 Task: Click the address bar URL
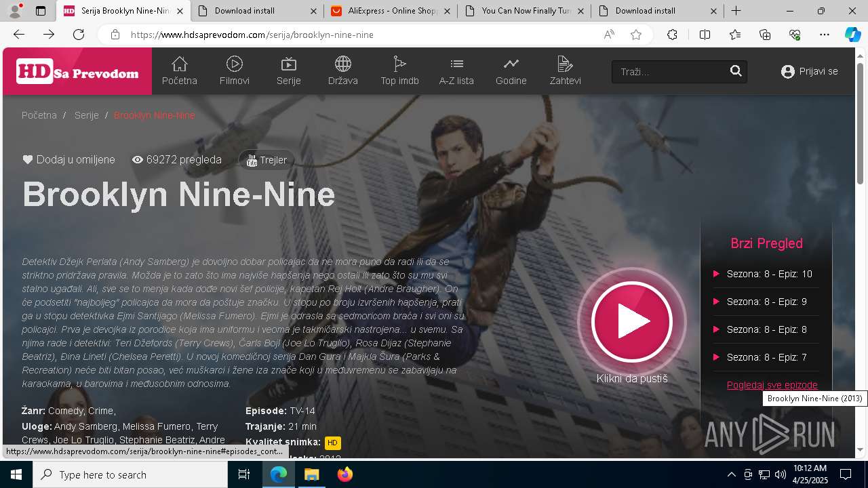point(252,35)
